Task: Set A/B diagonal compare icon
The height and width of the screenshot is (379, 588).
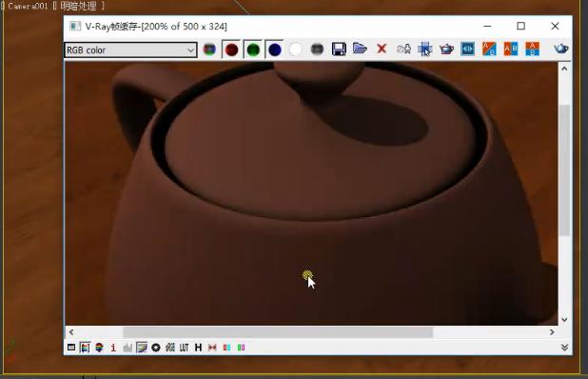Action: point(489,50)
